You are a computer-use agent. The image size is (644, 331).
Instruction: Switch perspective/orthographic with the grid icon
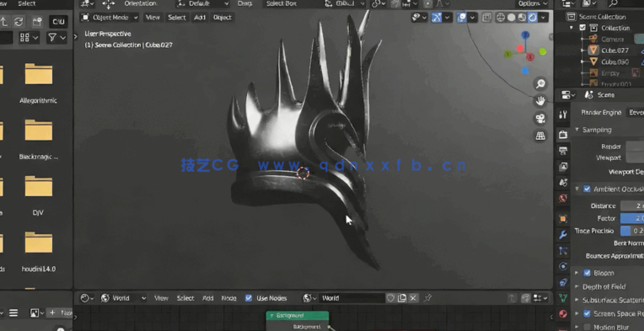tap(540, 136)
